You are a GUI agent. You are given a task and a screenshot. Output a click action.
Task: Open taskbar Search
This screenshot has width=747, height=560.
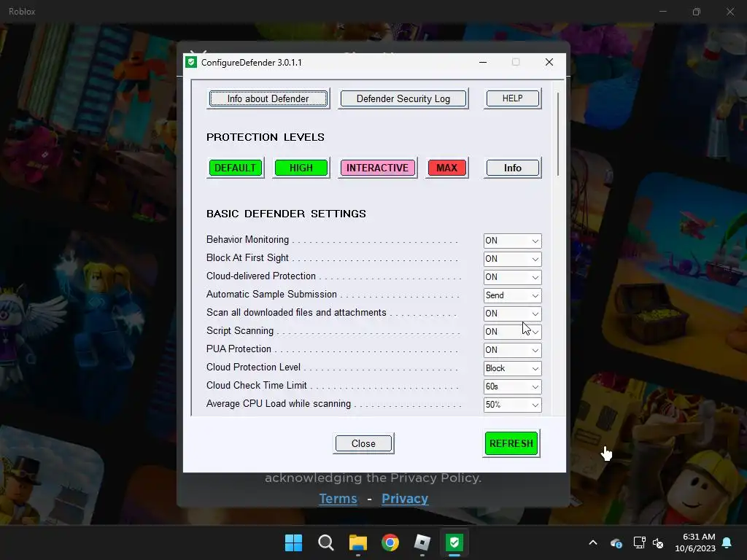point(326,542)
